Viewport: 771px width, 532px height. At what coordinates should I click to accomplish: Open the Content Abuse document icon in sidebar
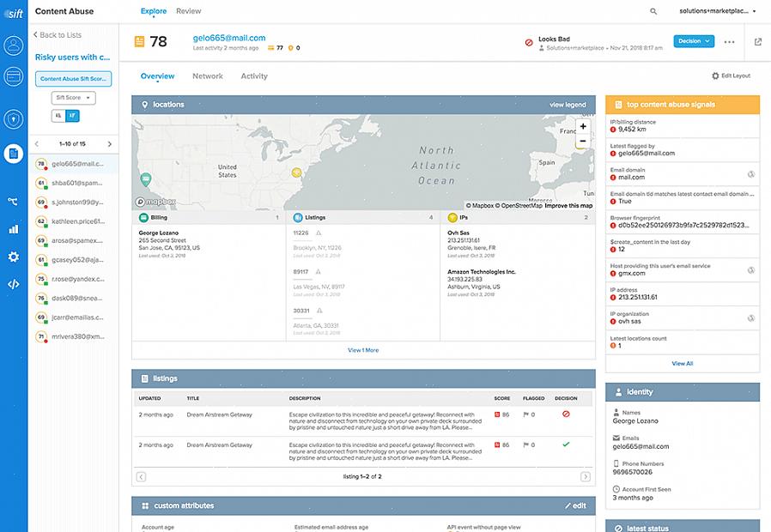[13, 154]
